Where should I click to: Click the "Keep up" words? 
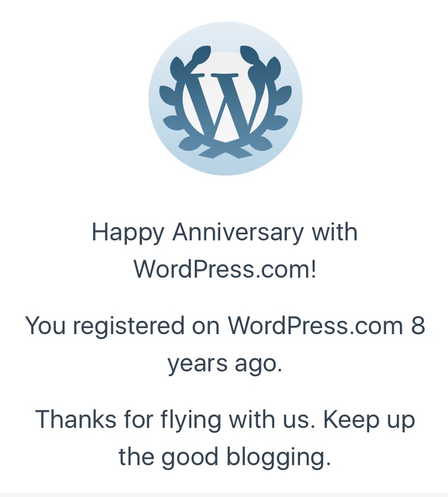(x=369, y=419)
